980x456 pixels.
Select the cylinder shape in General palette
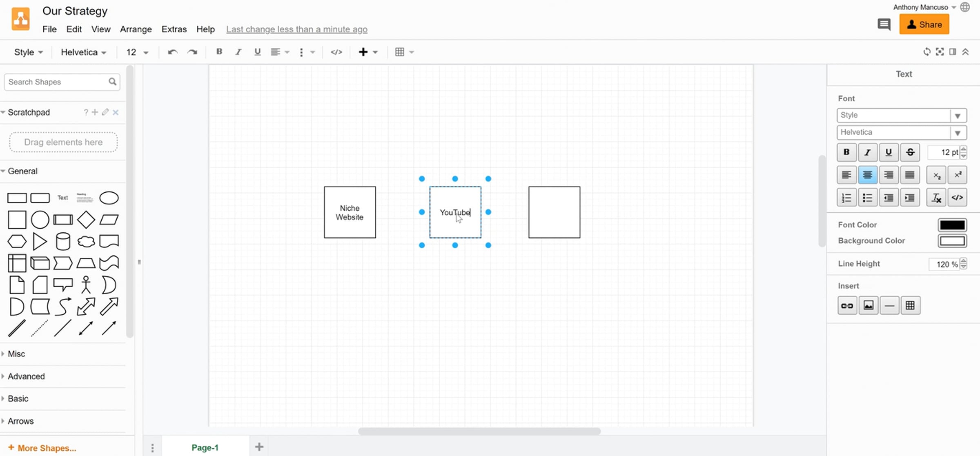63,241
